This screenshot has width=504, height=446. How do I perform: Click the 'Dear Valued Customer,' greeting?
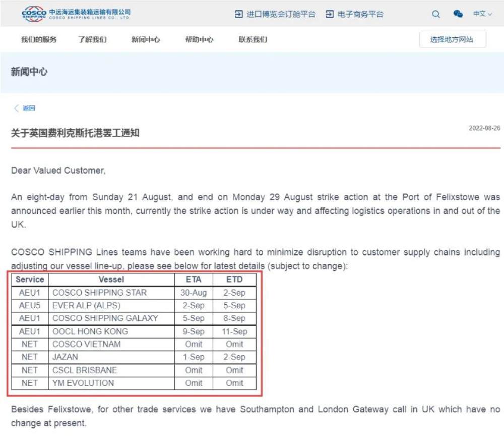(x=58, y=171)
